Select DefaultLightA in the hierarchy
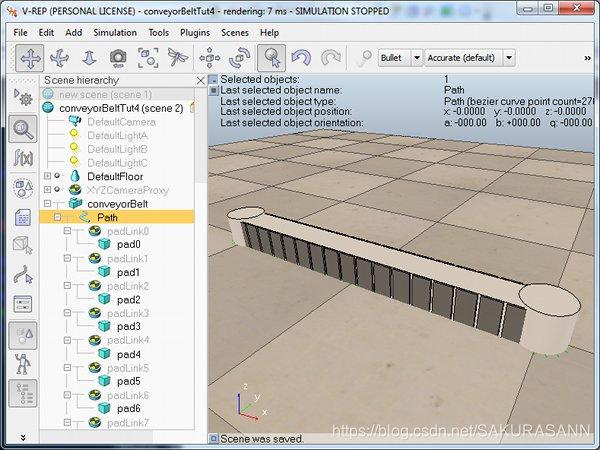Screen dimensions: 600x450 tap(117, 136)
